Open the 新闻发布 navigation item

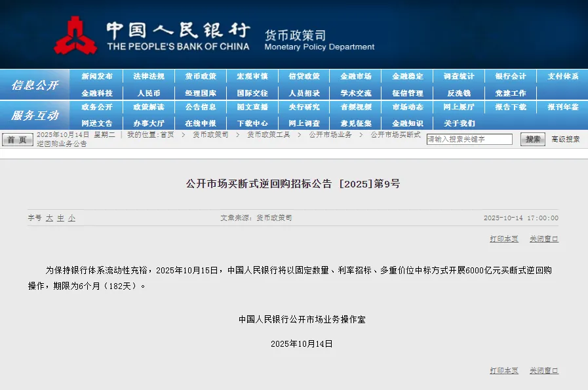pyautogui.click(x=97, y=77)
